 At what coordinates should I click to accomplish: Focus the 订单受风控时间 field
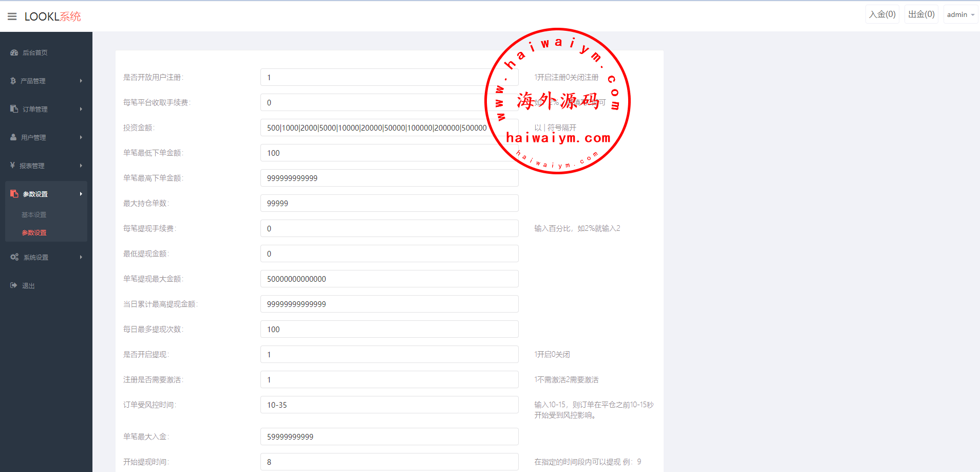click(389, 405)
